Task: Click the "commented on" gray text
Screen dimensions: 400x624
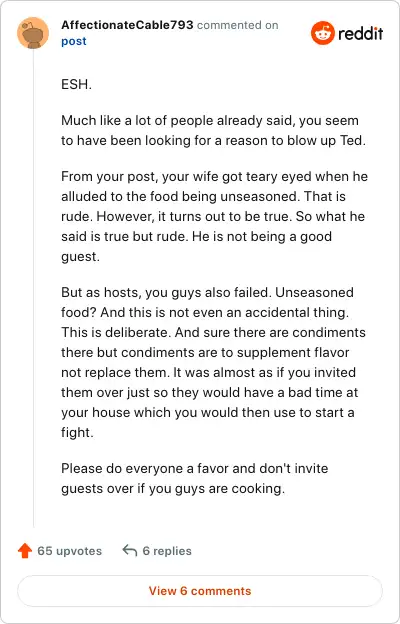Action: (x=238, y=25)
